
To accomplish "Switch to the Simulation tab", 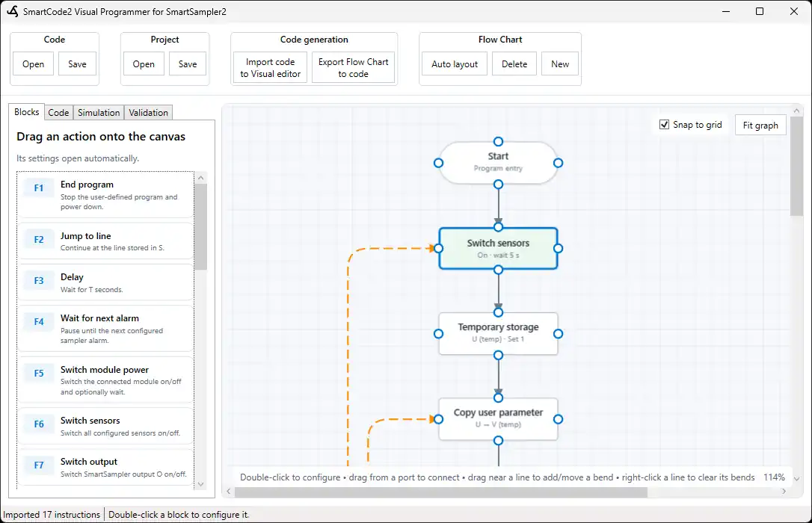I will click(99, 113).
